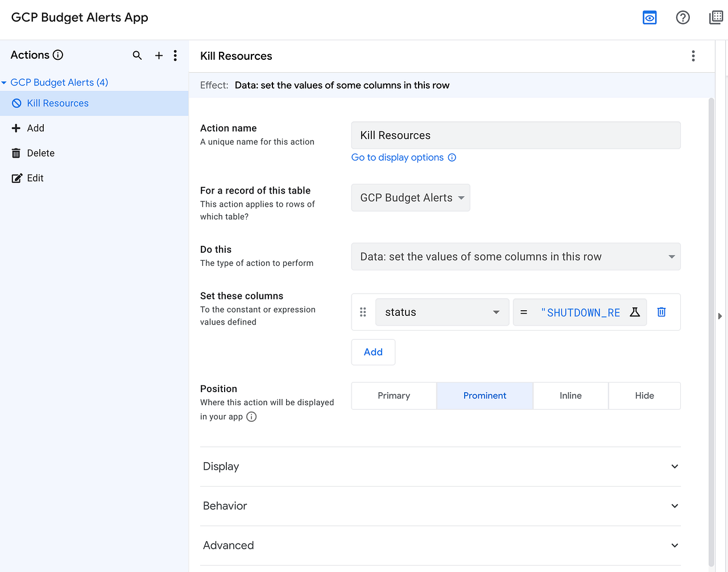Viewport: 728px width, 572px height.
Task: Add a new action with plus icon
Action: tap(159, 55)
